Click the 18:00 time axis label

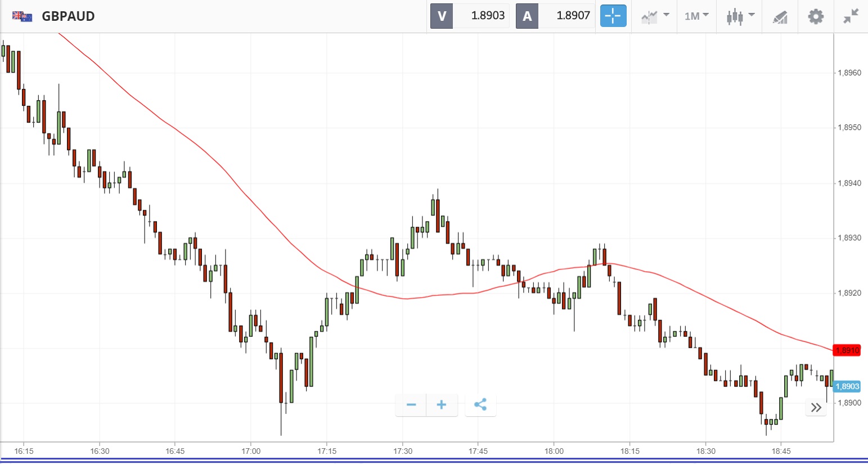pos(554,451)
